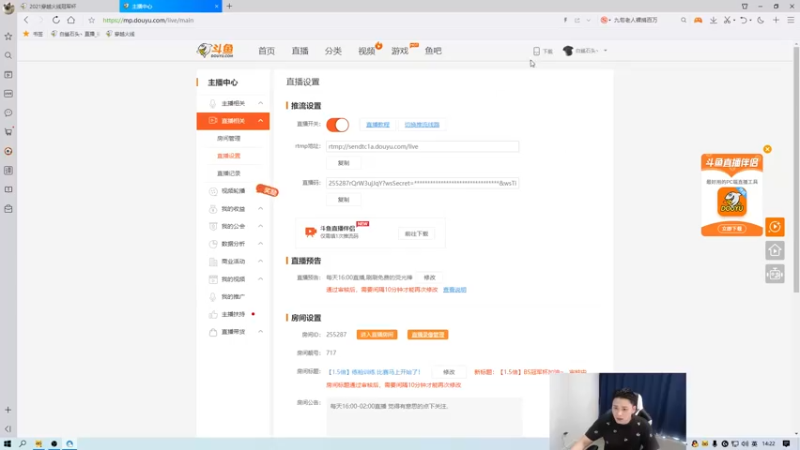This screenshot has width=800, height=450.
Task: Open first sub-item under orange sidebar section
Action: pyautogui.click(x=229, y=138)
